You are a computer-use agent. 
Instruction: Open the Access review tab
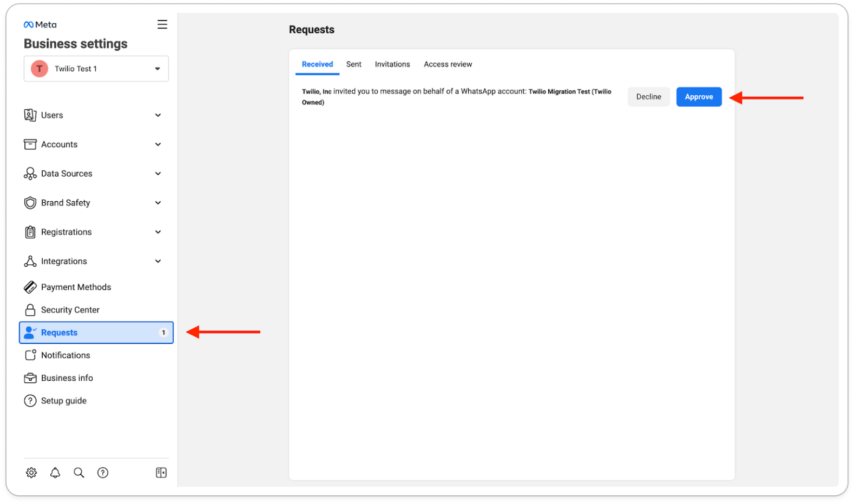(448, 64)
